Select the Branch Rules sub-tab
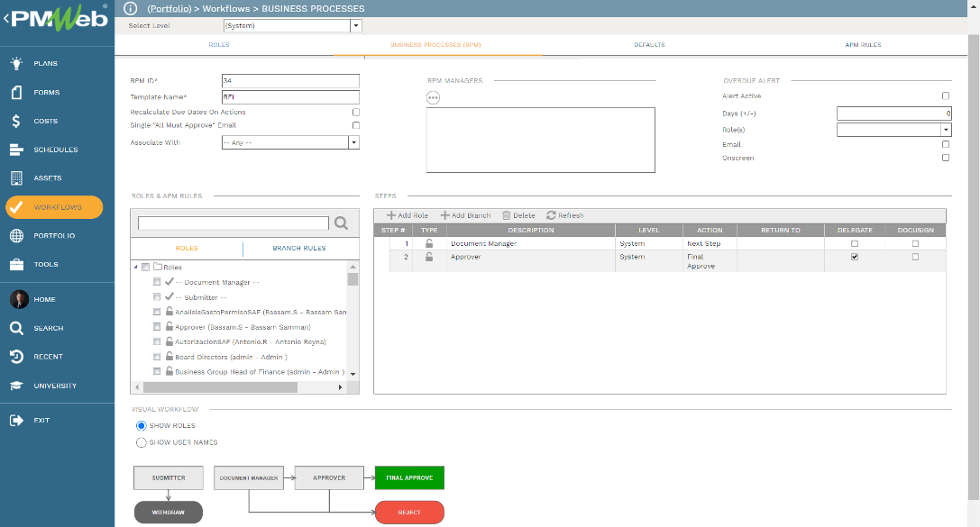The height and width of the screenshot is (527, 980). [x=298, y=248]
